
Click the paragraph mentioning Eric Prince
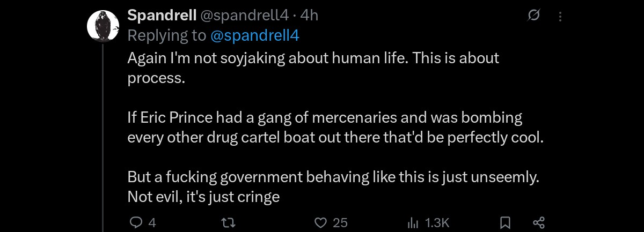[x=325, y=127]
